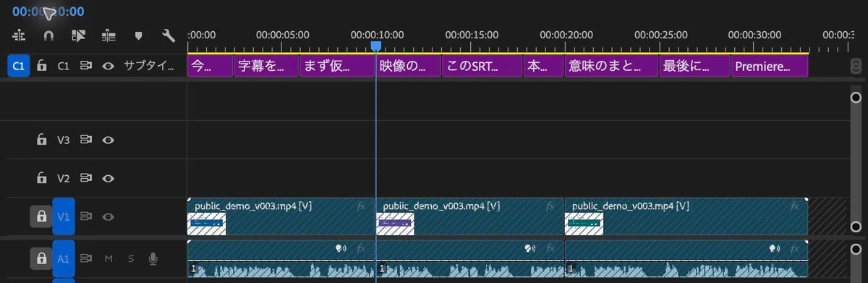Open fx badge on second audio clip
Screen dimensions: 868x283
click(x=550, y=248)
